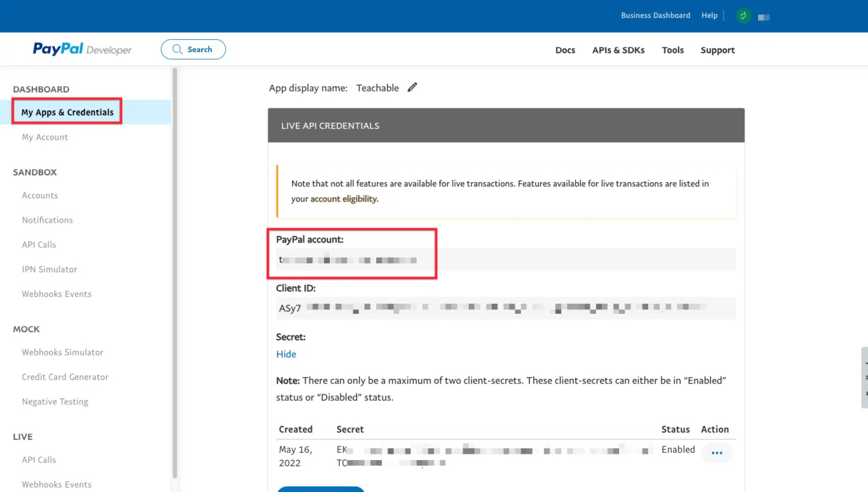Image resolution: width=868 pixels, height=492 pixels.
Task: Click the green notification icon in header
Action: 743,16
